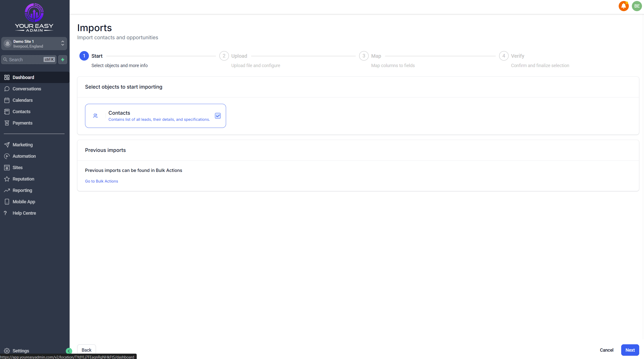Click the Settings gear icon
This screenshot has height=359, width=644.
[x=7, y=351]
